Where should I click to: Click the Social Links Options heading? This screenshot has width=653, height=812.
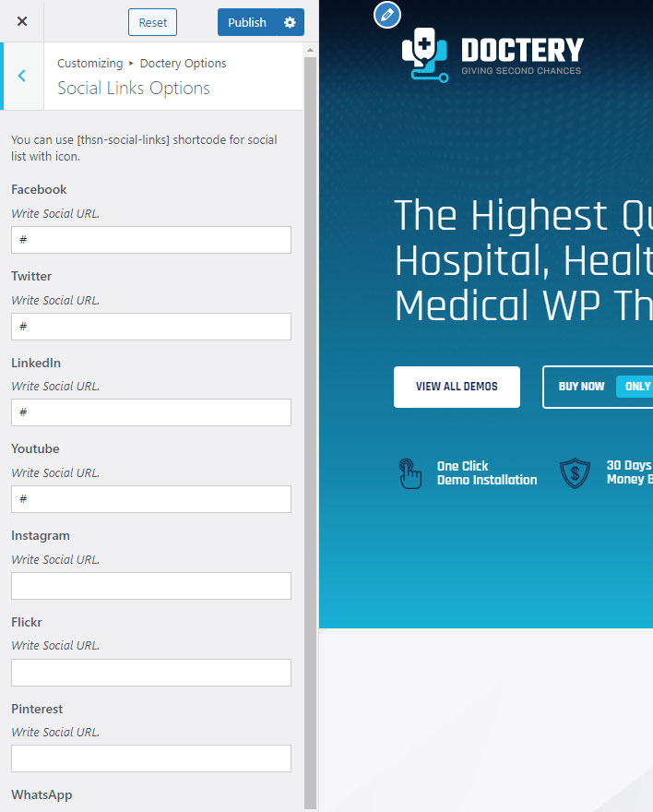(134, 89)
